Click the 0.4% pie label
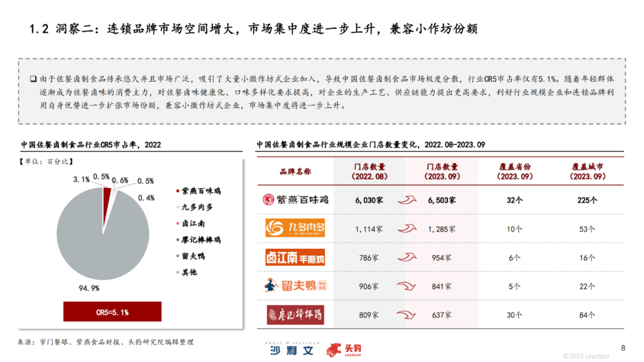644x362 pixels. (146, 198)
